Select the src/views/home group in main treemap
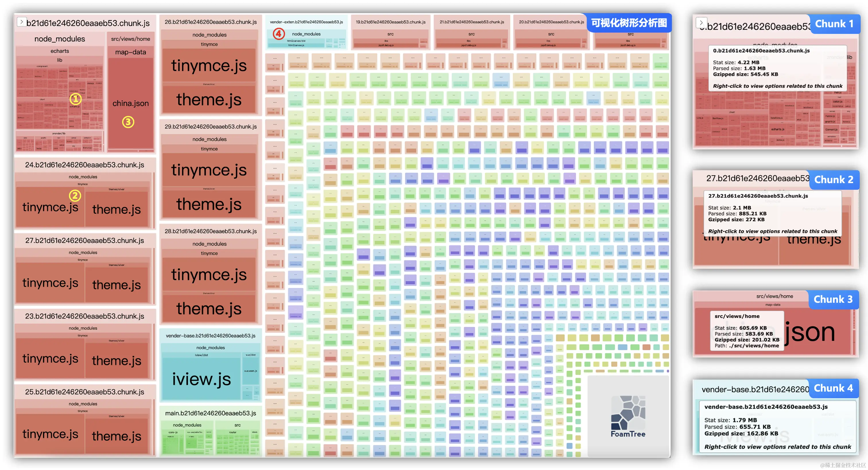868x470 pixels. point(130,39)
